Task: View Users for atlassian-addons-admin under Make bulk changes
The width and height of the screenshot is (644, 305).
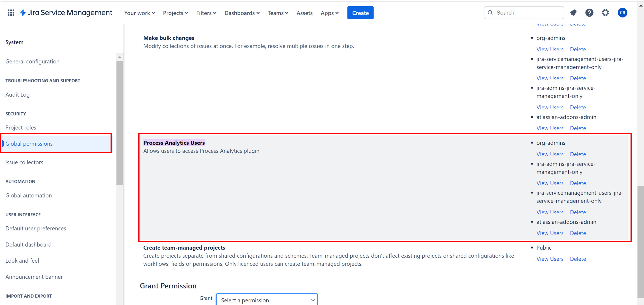Action: coord(550,128)
